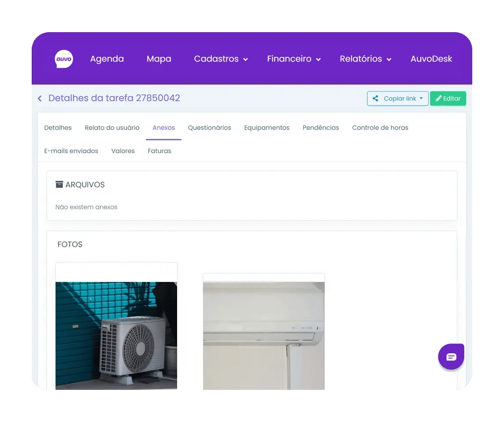Expand the Relatórios dropdown menu
Viewport: 504px width, 422px height.
click(x=366, y=59)
